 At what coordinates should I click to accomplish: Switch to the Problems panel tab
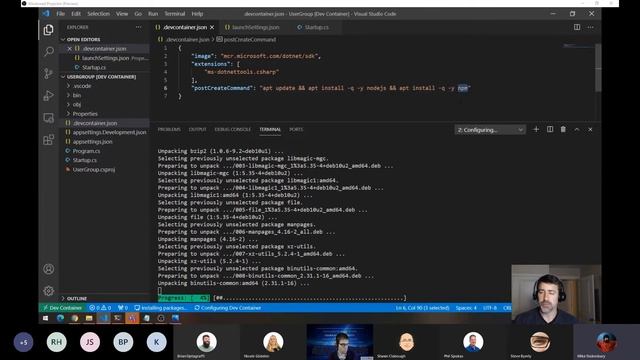(x=169, y=129)
